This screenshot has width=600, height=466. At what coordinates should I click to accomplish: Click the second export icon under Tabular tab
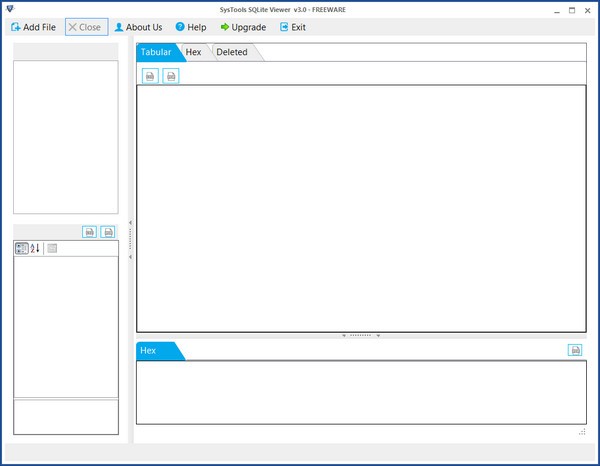coord(171,75)
